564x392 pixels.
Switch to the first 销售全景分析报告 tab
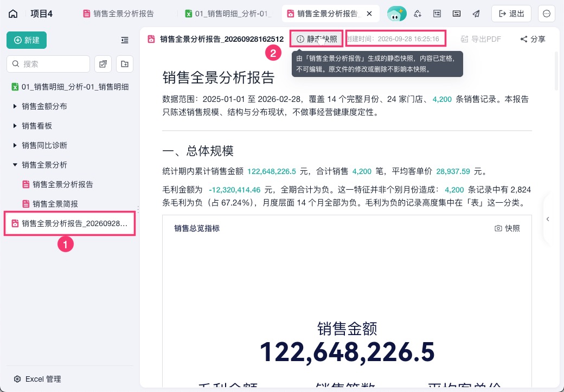(x=118, y=14)
